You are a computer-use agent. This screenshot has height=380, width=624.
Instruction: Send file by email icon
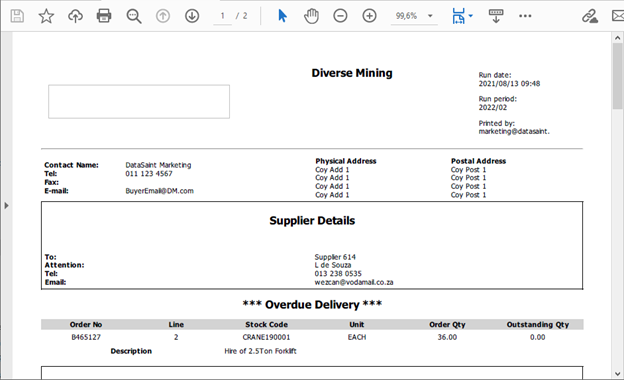pos(618,16)
